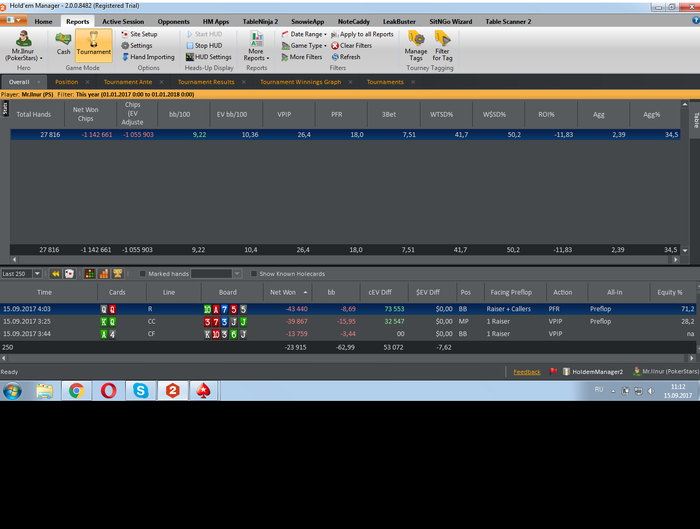Open SitNGo Wizard tab
Image resolution: width=700 pixels, height=529 pixels.
[x=450, y=21]
